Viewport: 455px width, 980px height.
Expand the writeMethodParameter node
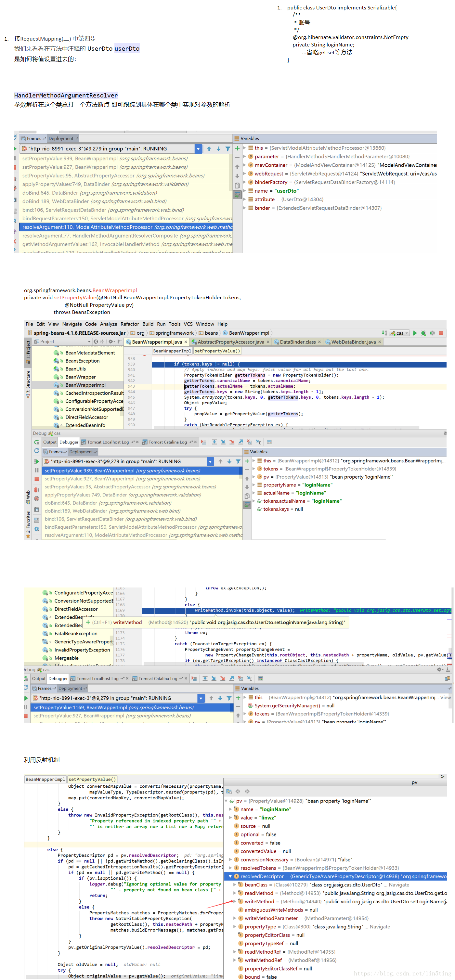coord(235,918)
